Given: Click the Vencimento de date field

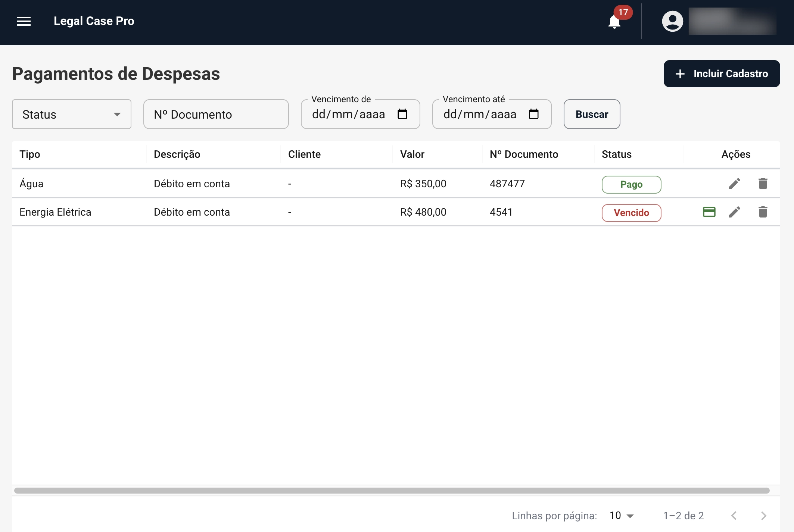Looking at the screenshot, I should click(x=360, y=114).
